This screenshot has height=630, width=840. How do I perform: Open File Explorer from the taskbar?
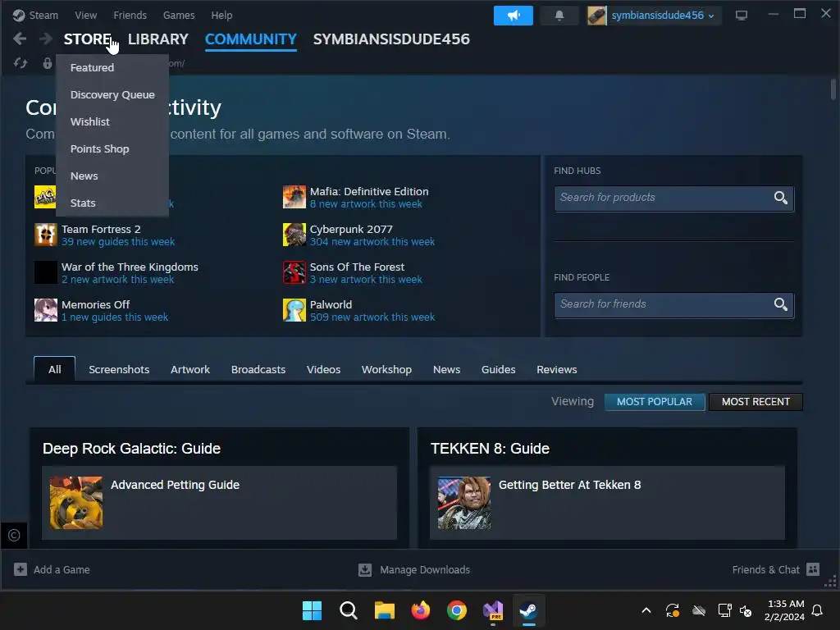[x=384, y=610]
